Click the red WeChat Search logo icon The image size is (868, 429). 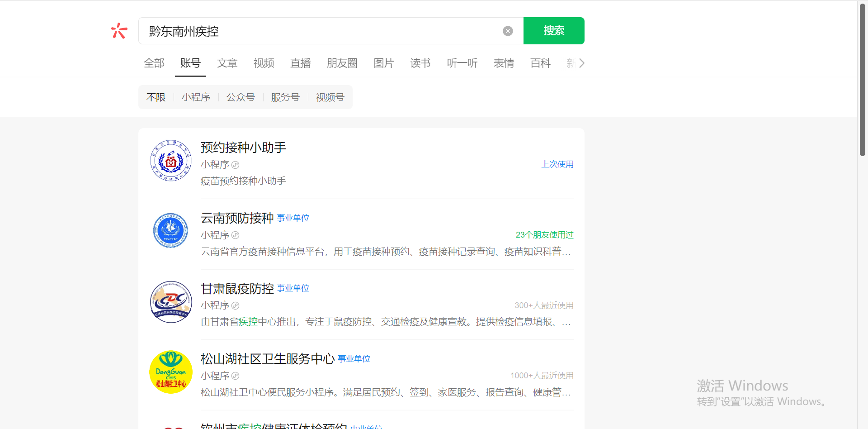pyautogui.click(x=119, y=31)
